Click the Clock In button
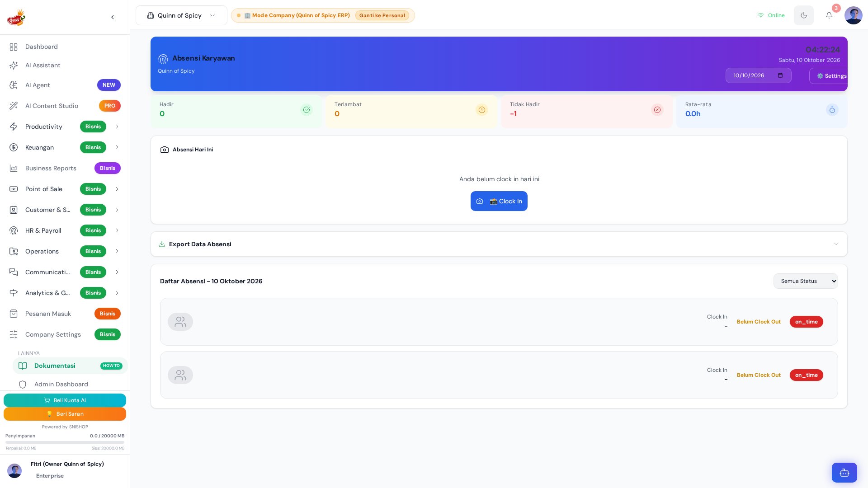 (499, 201)
